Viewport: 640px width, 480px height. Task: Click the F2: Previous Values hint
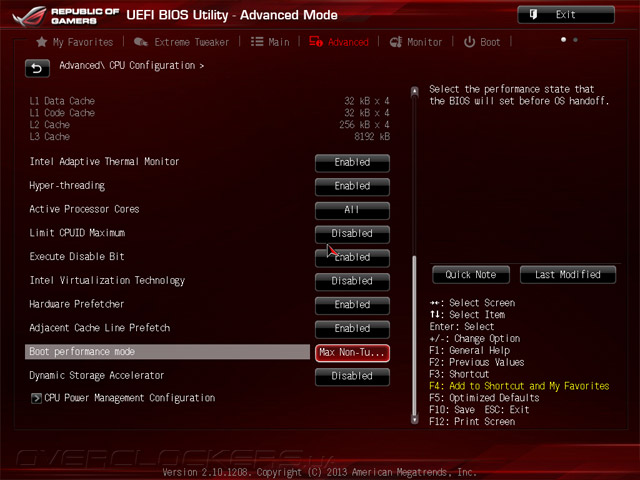(477, 362)
